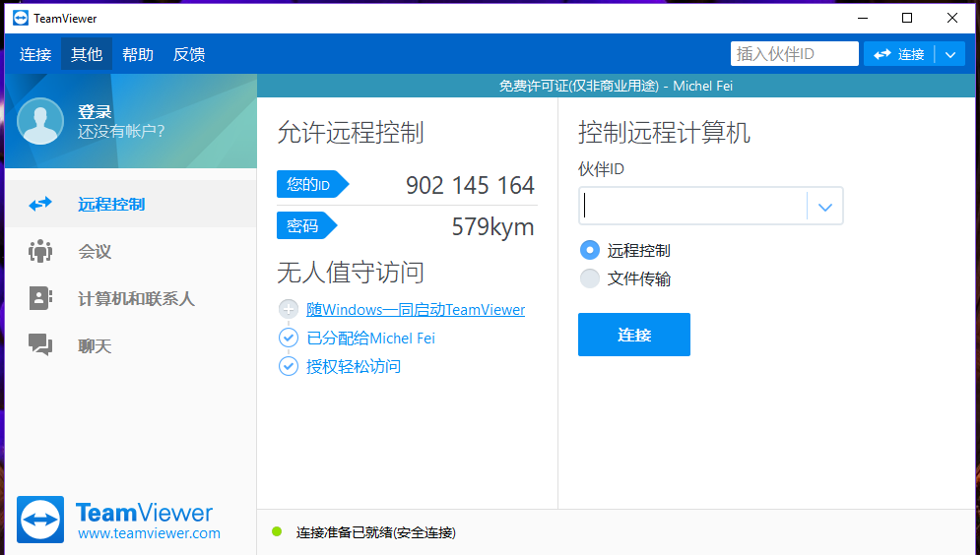Click the ID number 902 145 164
980x555 pixels.
470,185
